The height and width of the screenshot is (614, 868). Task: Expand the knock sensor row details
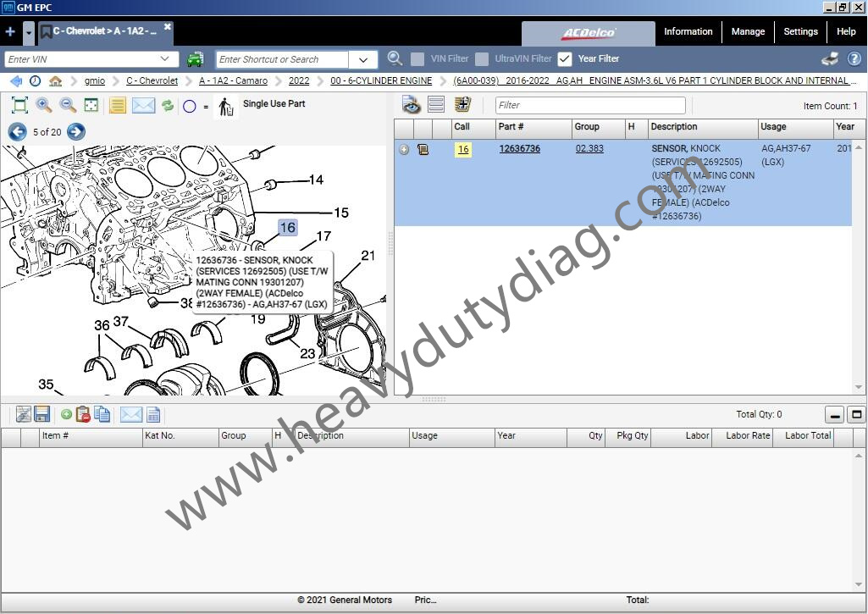point(404,150)
